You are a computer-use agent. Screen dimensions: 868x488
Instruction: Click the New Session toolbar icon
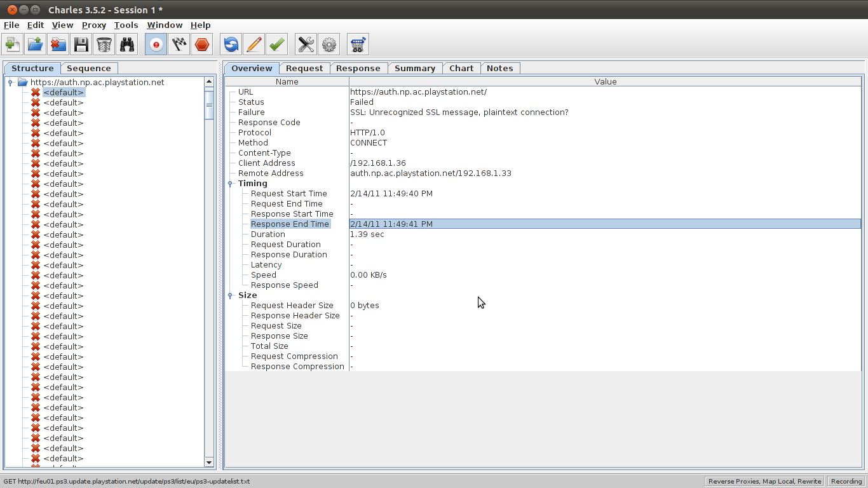pos(12,44)
